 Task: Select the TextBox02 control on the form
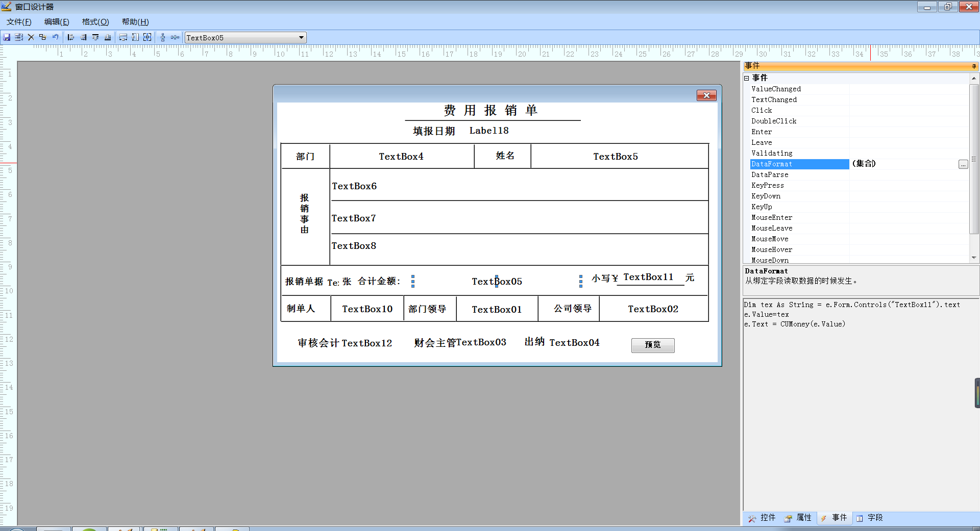(x=653, y=309)
